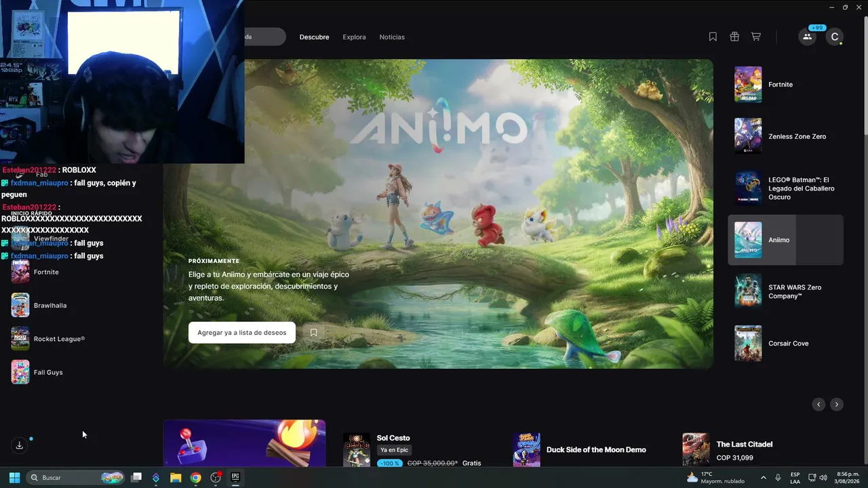Bookmark Aniimo with the banner wishlist icon
This screenshot has height=488, width=868.
pos(313,333)
